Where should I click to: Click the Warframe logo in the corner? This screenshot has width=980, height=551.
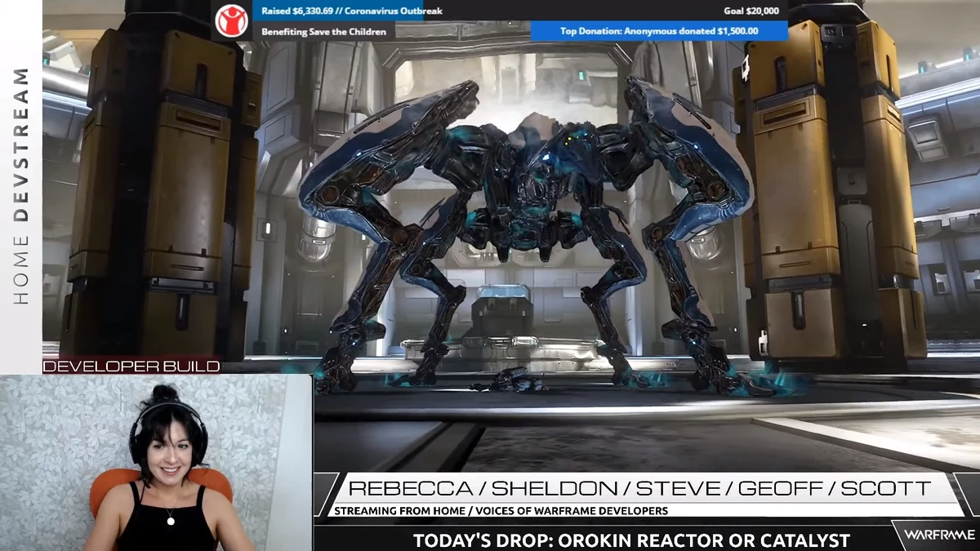coord(939,535)
